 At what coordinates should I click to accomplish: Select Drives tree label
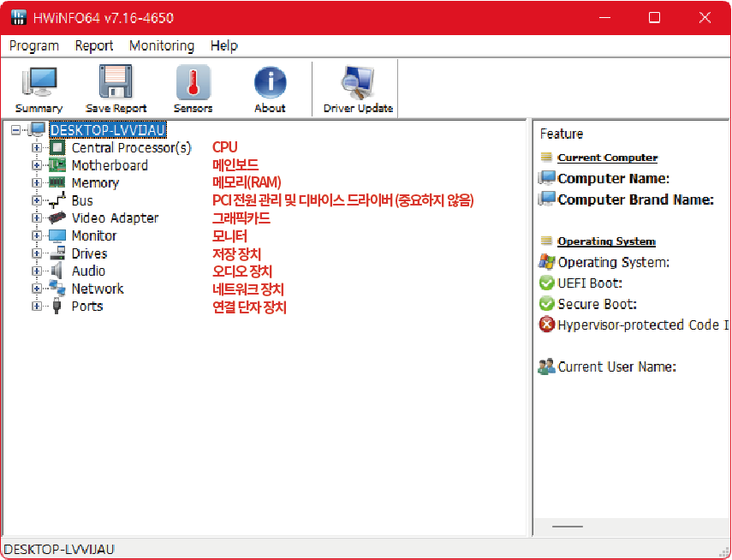tap(89, 253)
